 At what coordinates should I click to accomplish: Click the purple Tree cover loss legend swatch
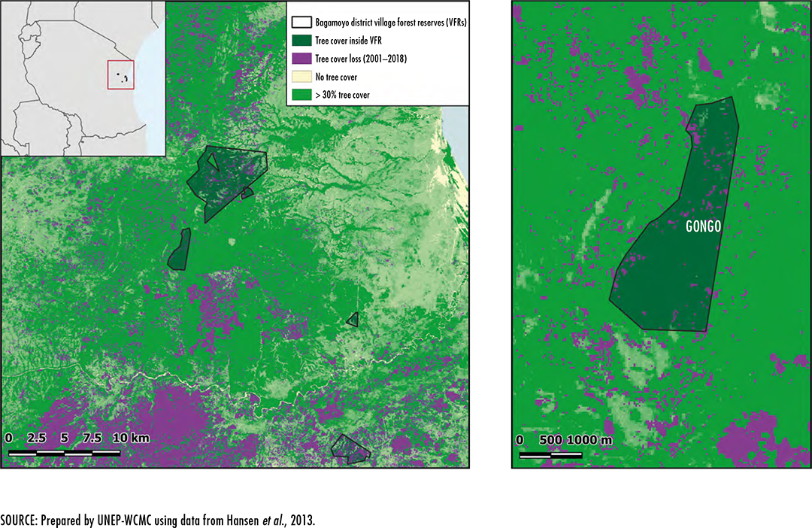click(301, 60)
